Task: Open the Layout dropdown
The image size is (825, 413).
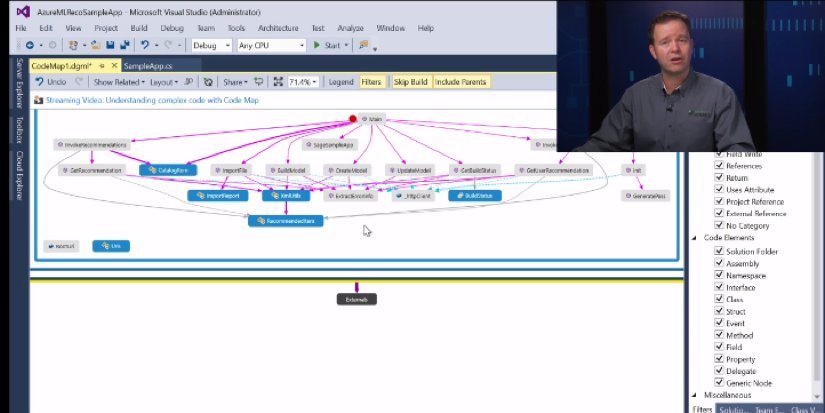Action: tap(164, 82)
